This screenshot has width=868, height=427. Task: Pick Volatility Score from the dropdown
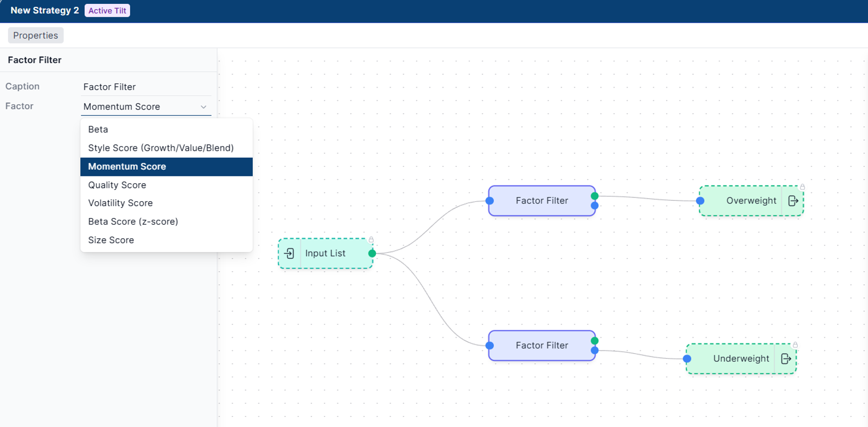click(167, 203)
